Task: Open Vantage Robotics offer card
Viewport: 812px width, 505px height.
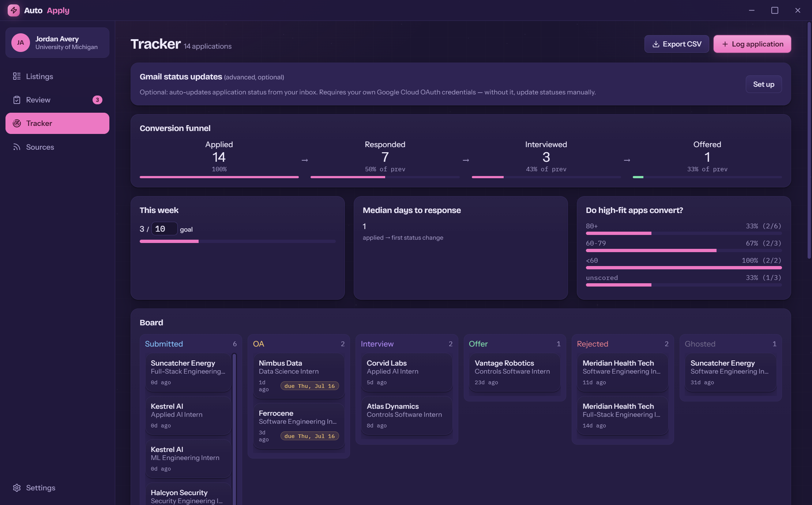Action: pyautogui.click(x=515, y=372)
